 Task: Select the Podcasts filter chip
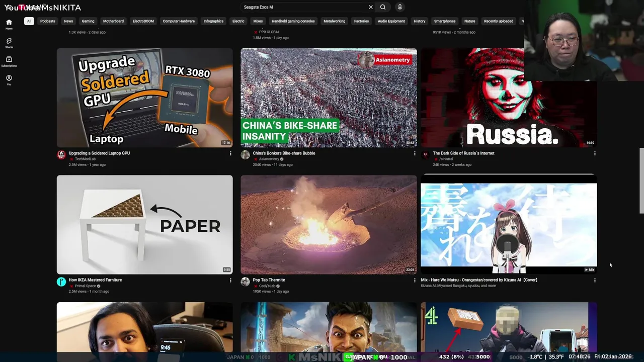pos(48,21)
